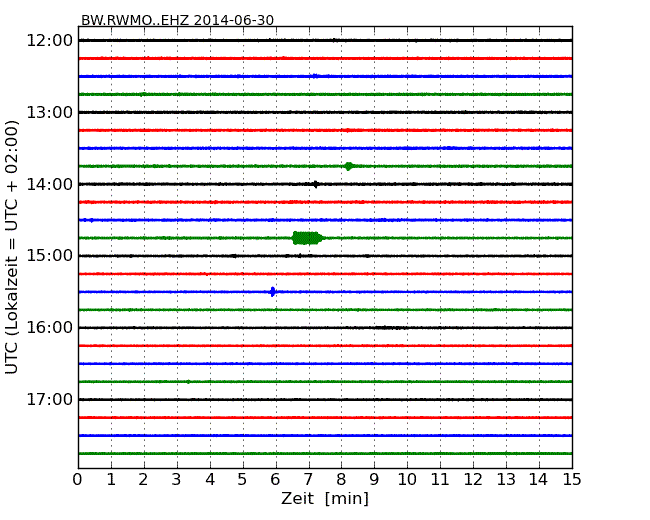Click the blue seismic spike near minute 6
Image resolution: width=650 pixels, height=520 pixels.
click(272, 292)
